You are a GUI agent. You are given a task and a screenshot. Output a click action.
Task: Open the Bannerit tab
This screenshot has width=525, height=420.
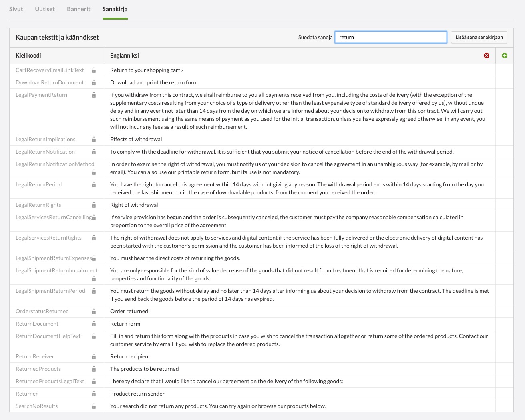[78, 9]
